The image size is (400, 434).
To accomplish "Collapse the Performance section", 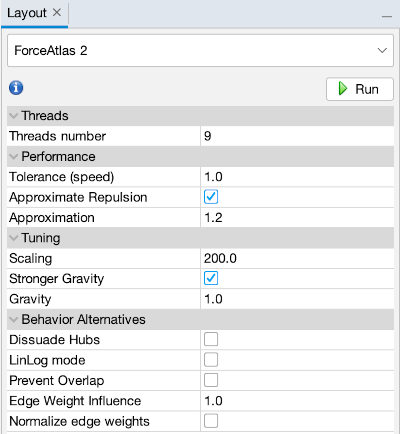I will point(14,157).
